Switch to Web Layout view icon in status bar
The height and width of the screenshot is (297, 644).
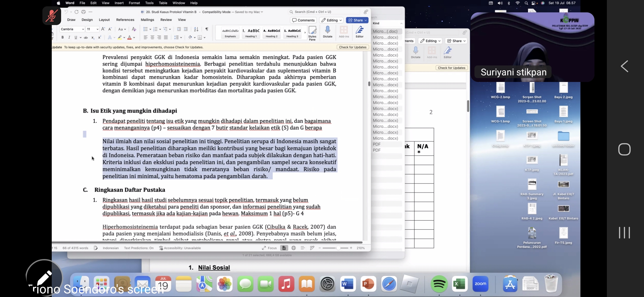click(x=294, y=248)
